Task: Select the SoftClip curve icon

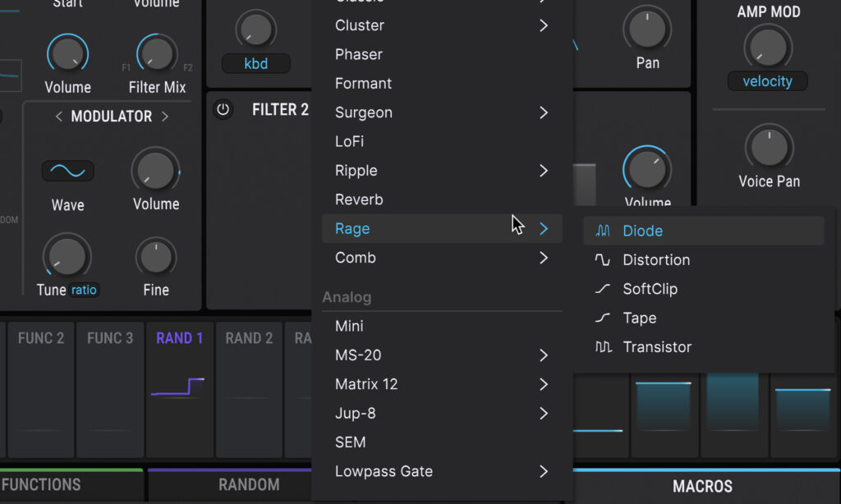Action: point(602,289)
